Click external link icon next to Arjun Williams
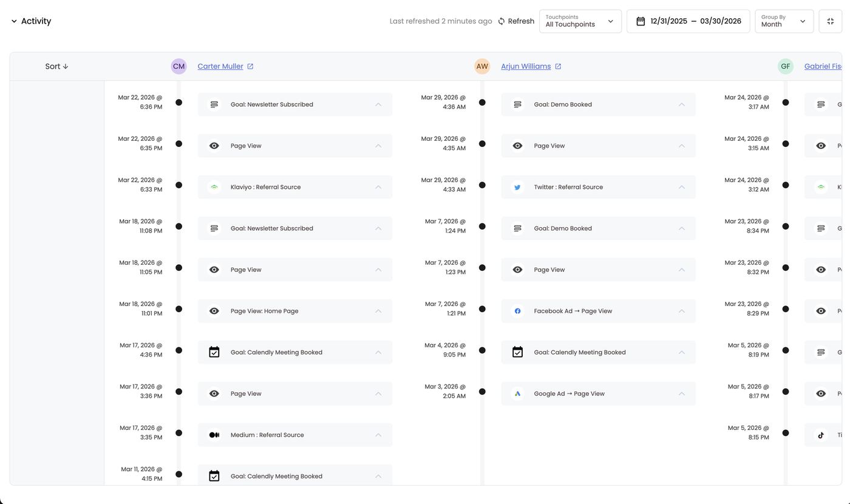Viewport: 850px width, 504px height. [558, 67]
